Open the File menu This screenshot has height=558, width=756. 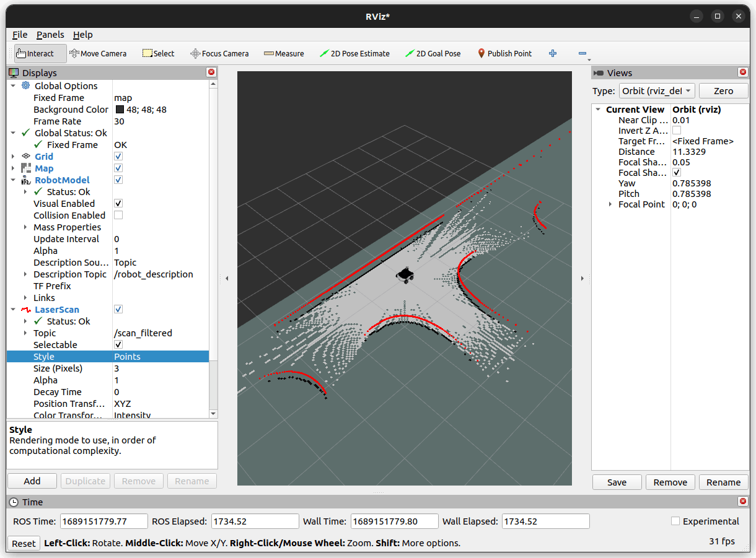pyautogui.click(x=20, y=35)
